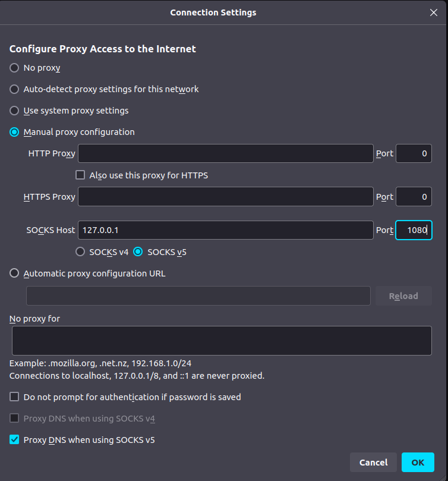
Task: Click Connections to localhost are never proxied text
Action: coord(137,376)
